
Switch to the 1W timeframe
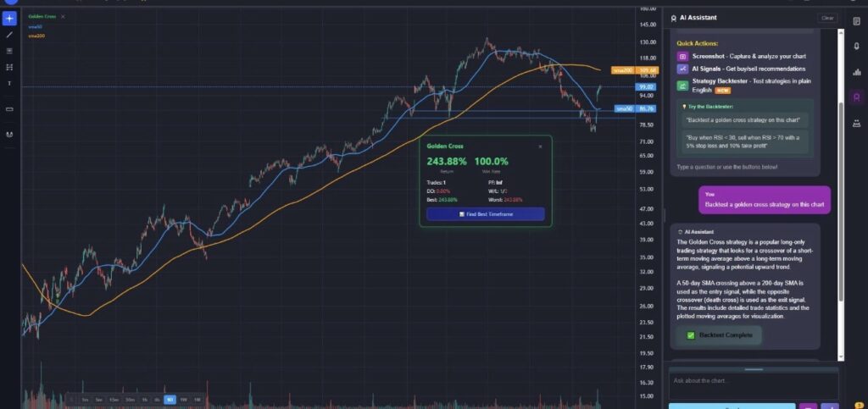[x=184, y=400]
